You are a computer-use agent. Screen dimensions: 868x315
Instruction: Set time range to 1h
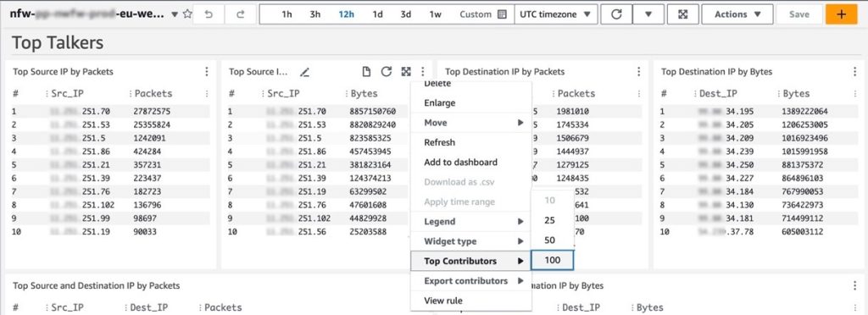287,14
